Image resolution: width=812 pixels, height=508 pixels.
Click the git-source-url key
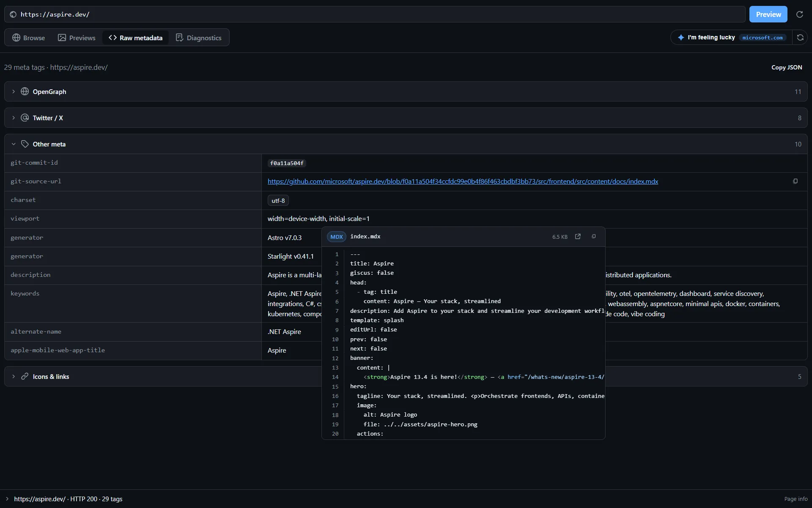coord(36,181)
